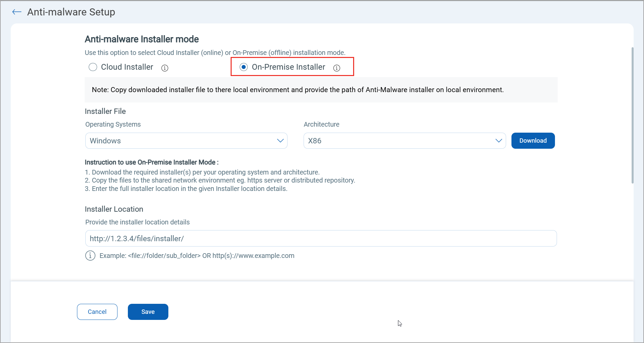Image resolution: width=644 pixels, height=343 pixels.
Task: Click the 'Instruction to use On-Premise Installer Mode' heading
Action: pyautogui.click(x=152, y=162)
